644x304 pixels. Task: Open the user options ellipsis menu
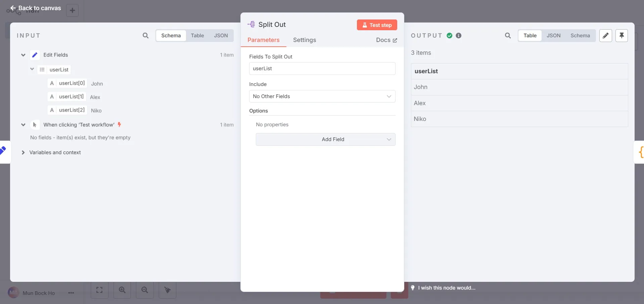coord(71,293)
